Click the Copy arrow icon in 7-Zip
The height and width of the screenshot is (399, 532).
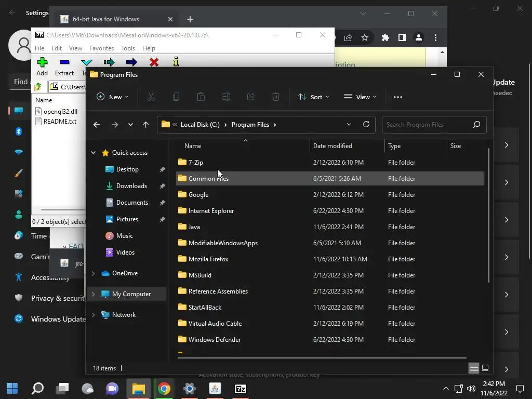click(109, 62)
